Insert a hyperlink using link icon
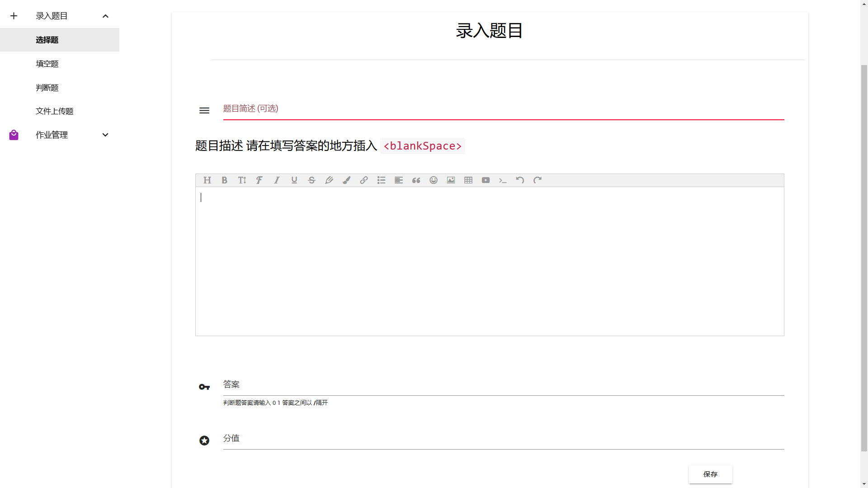This screenshot has width=868, height=488. [x=364, y=180]
